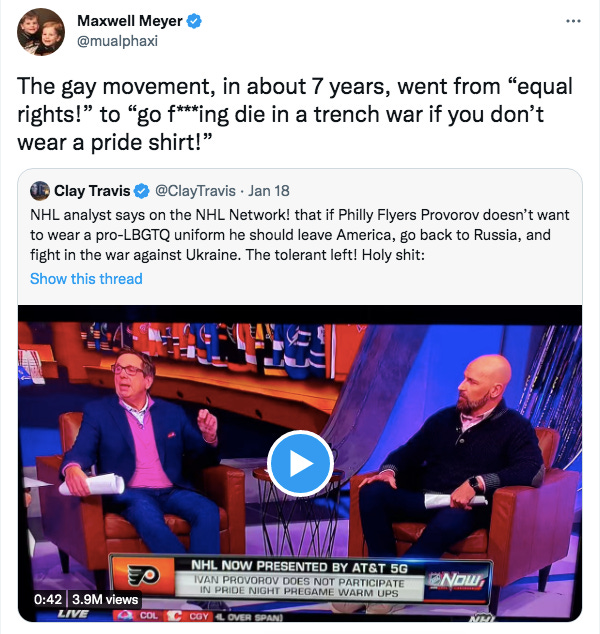The width and height of the screenshot is (600, 634).
Task: Click the NHL Now logo in video
Action: [x=457, y=581]
